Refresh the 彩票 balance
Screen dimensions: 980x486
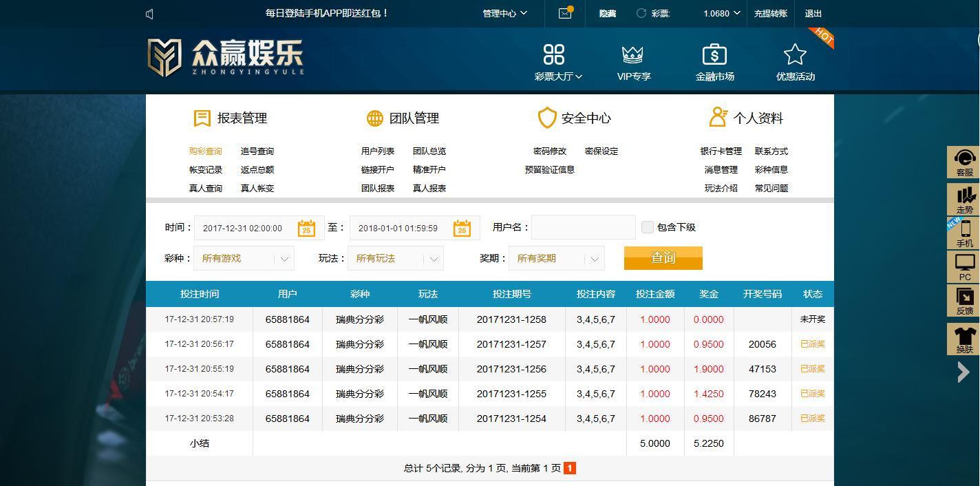[x=641, y=13]
